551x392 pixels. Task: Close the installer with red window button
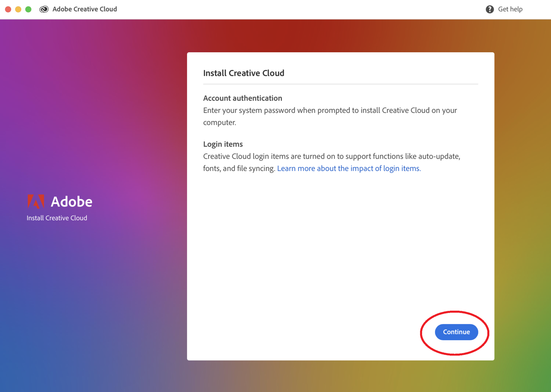(x=8, y=9)
